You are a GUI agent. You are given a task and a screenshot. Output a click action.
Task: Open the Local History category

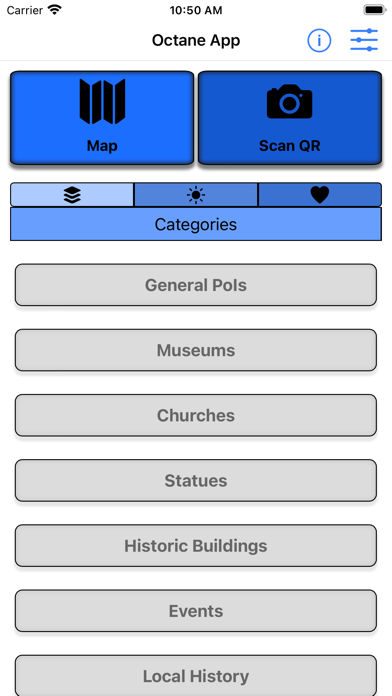click(196, 676)
